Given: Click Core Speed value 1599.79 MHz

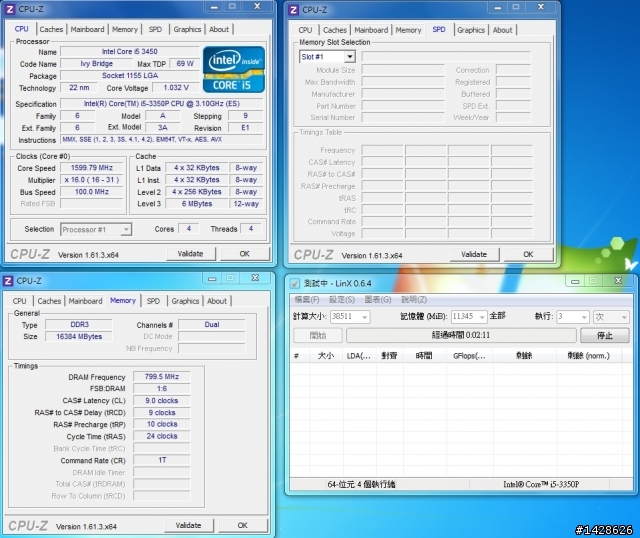Looking at the screenshot, I should (91, 168).
